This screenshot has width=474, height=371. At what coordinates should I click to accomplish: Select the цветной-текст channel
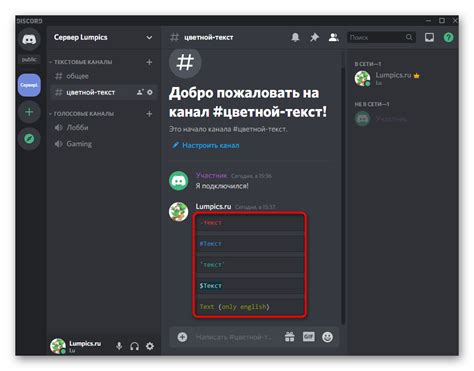(x=103, y=92)
